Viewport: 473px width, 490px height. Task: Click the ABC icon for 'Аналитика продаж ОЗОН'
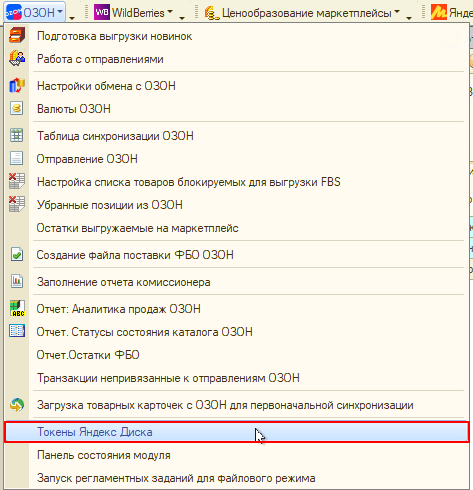(17, 308)
